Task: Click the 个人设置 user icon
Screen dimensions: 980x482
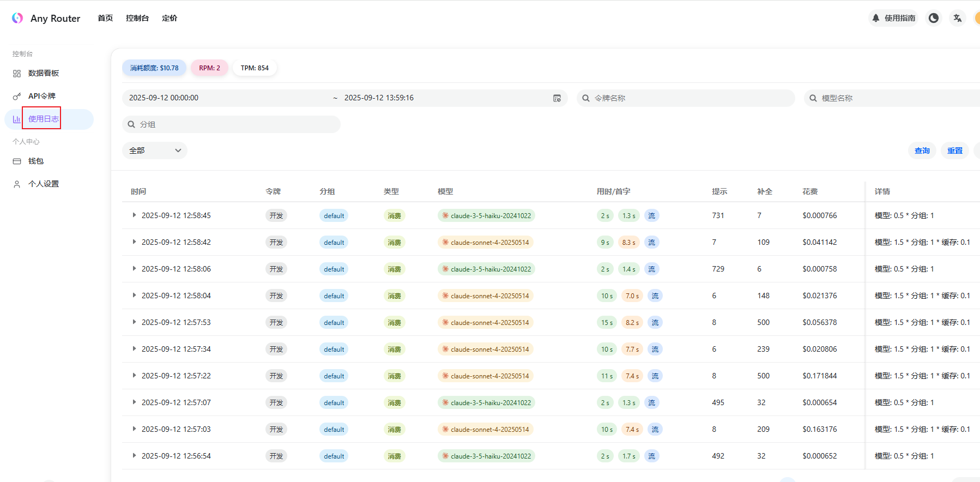Action: [x=17, y=184]
